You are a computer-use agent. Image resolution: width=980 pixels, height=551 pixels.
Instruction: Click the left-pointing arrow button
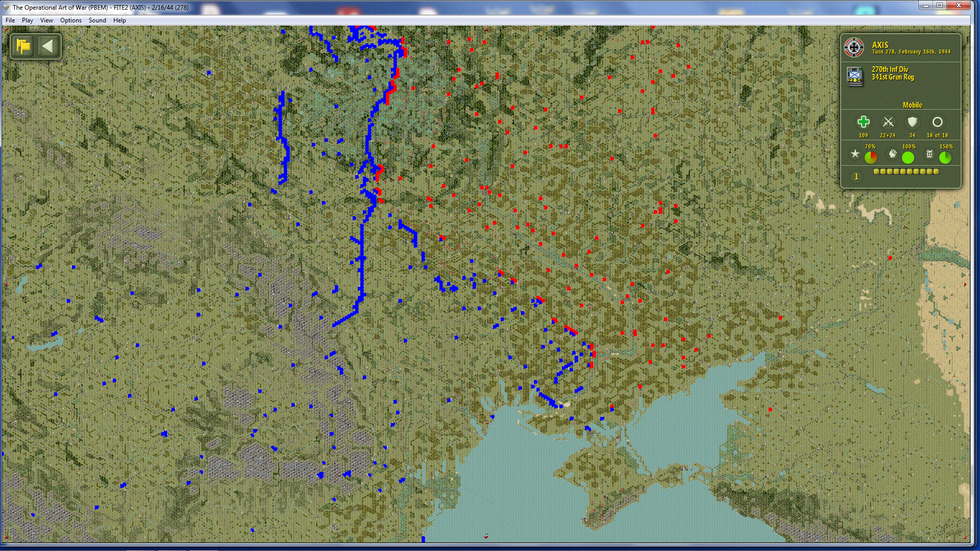point(47,46)
